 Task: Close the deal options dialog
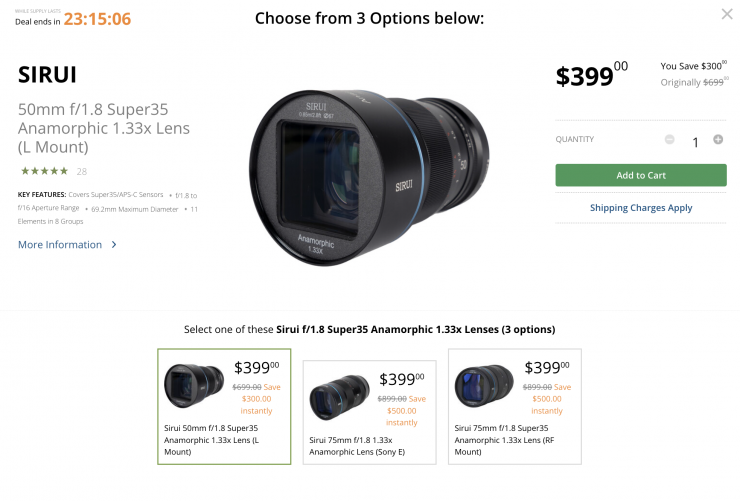[727, 14]
